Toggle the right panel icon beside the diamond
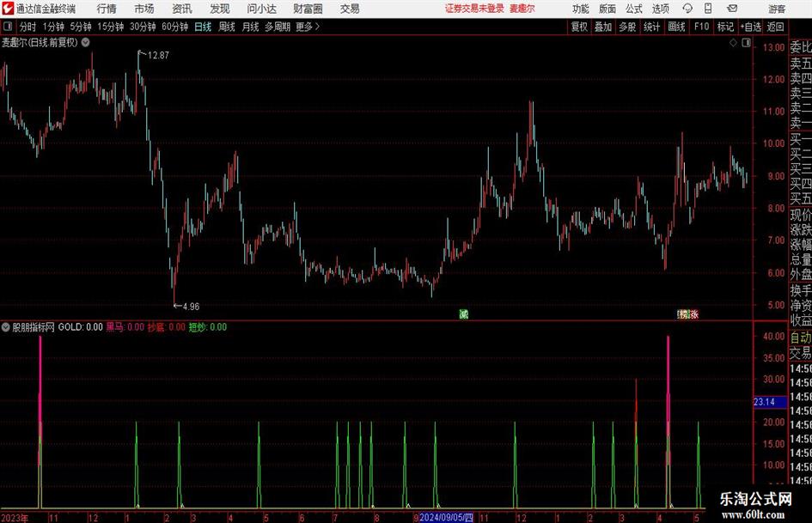812x523 pixels. tap(746, 43)
